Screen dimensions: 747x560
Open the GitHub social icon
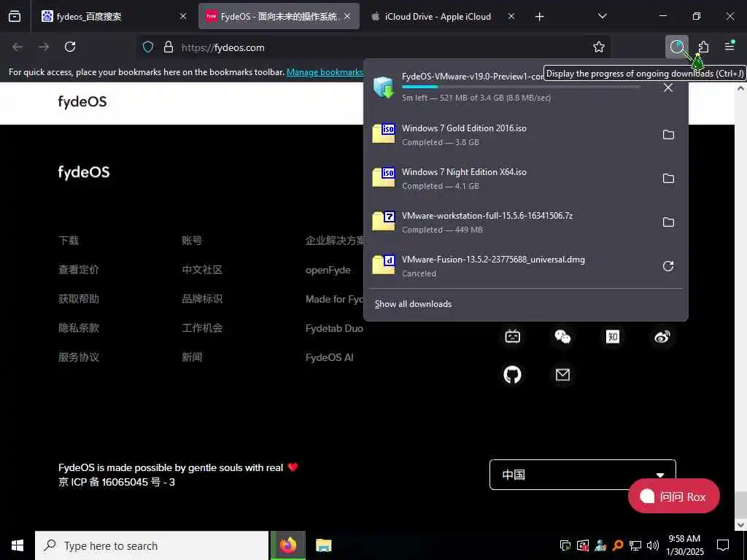pos(513,375)
